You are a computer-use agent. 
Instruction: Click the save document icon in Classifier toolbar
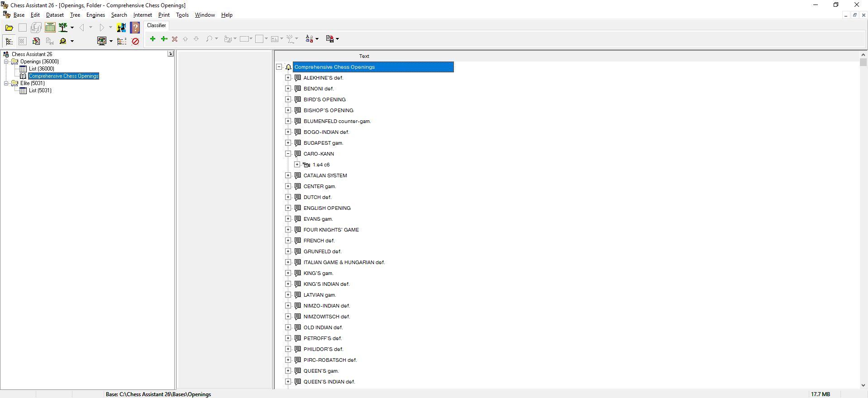330,39
